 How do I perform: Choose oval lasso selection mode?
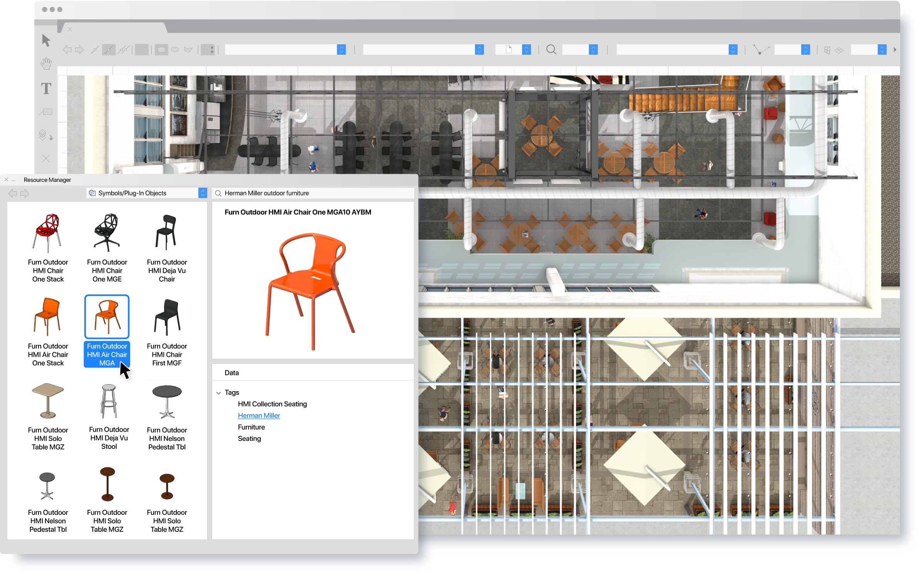point(175,50)
